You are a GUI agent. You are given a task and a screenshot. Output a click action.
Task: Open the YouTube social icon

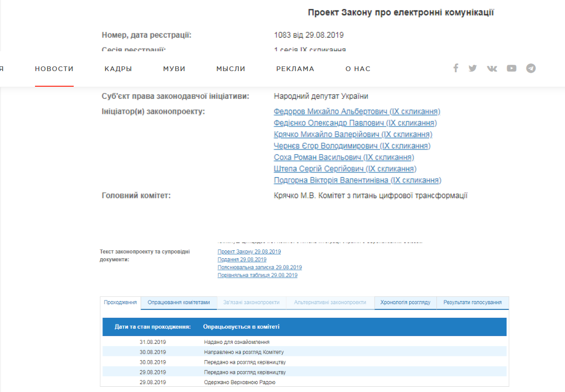tap(511, 68)
